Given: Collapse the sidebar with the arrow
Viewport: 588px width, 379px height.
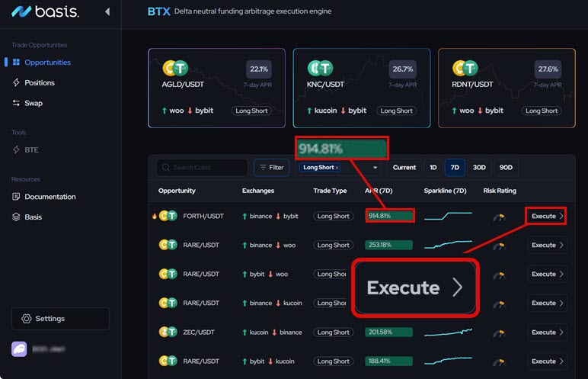Looking at the screenshot, I should coord(107,11).
